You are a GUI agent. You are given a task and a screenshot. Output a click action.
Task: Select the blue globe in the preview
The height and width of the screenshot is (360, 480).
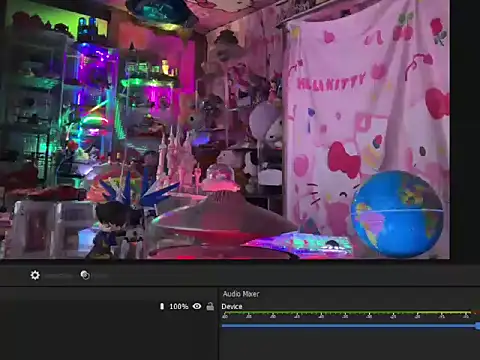click(397, 214)
